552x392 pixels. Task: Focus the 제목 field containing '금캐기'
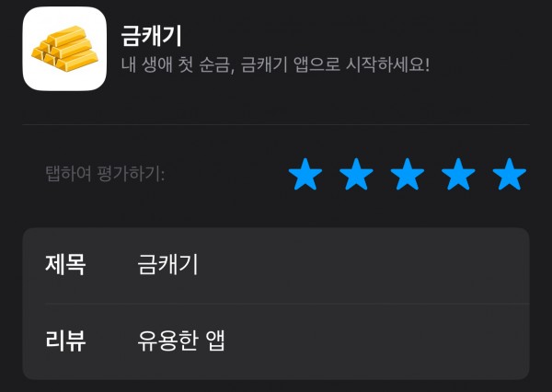[276, 265]
